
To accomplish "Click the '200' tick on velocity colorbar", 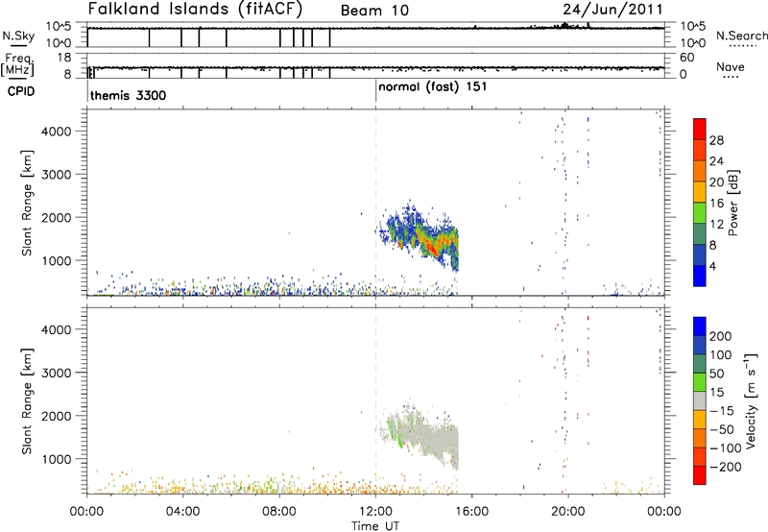I will [x=721, y=336].
